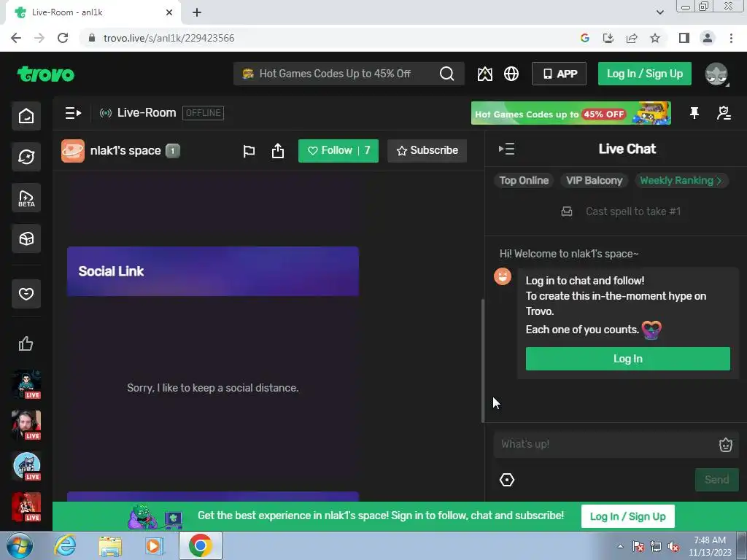Screen dimensions: 747x560
Task: Select the Top Online tab
Action: pos(524,181)
